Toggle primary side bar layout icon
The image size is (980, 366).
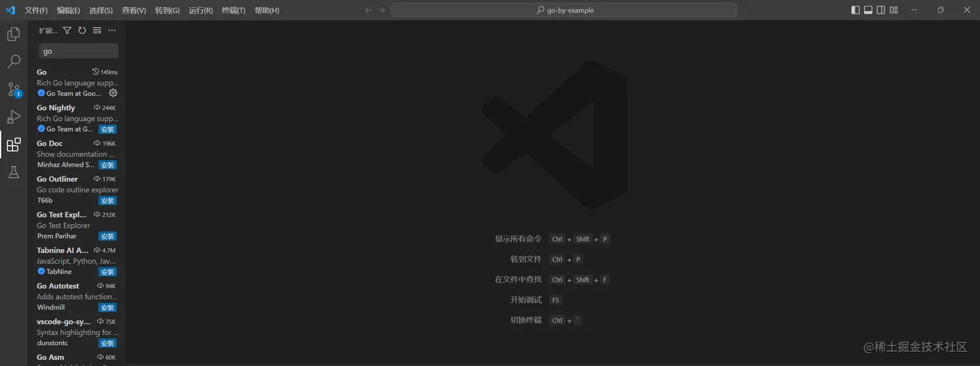[856, 10]
